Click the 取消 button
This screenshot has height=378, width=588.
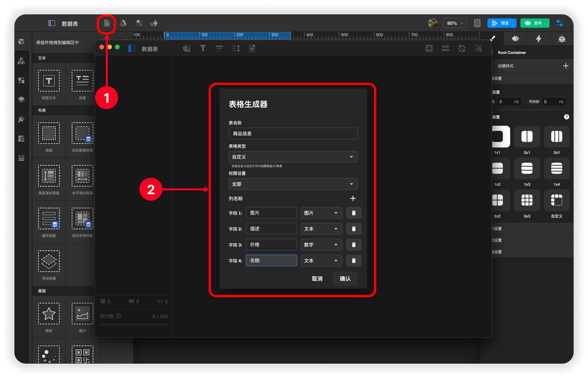coord(317,279)
